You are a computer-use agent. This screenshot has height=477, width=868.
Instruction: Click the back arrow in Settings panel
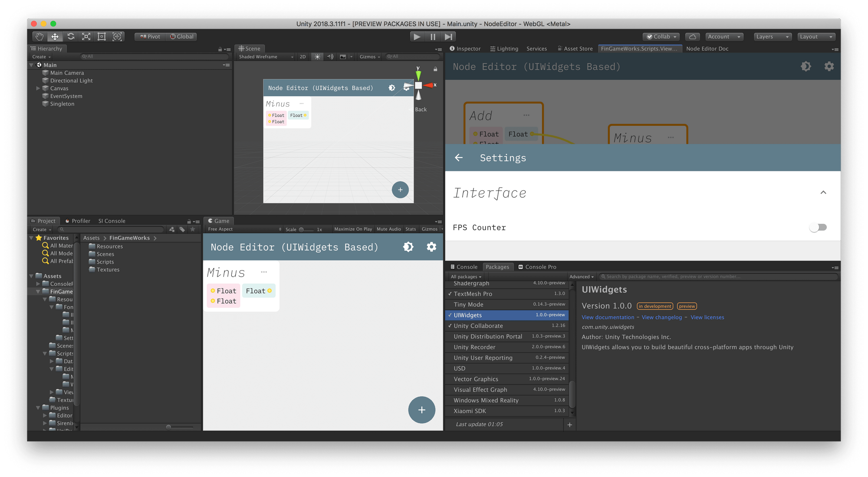458,157
